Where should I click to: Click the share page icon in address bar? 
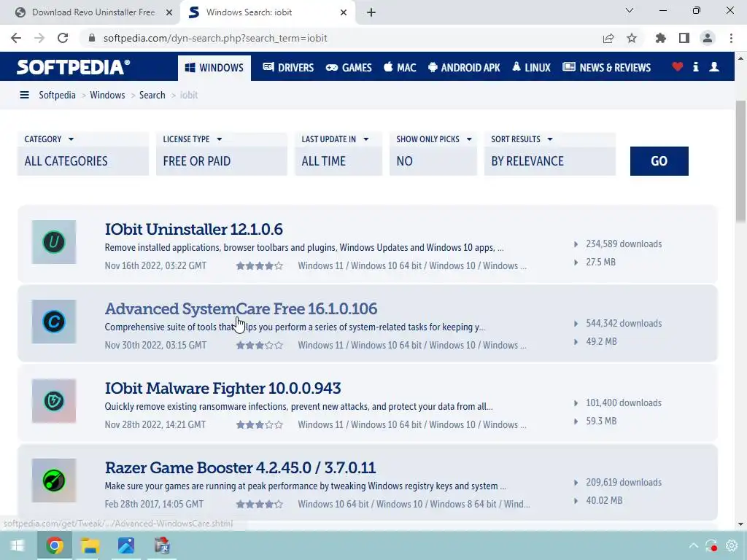608,38
